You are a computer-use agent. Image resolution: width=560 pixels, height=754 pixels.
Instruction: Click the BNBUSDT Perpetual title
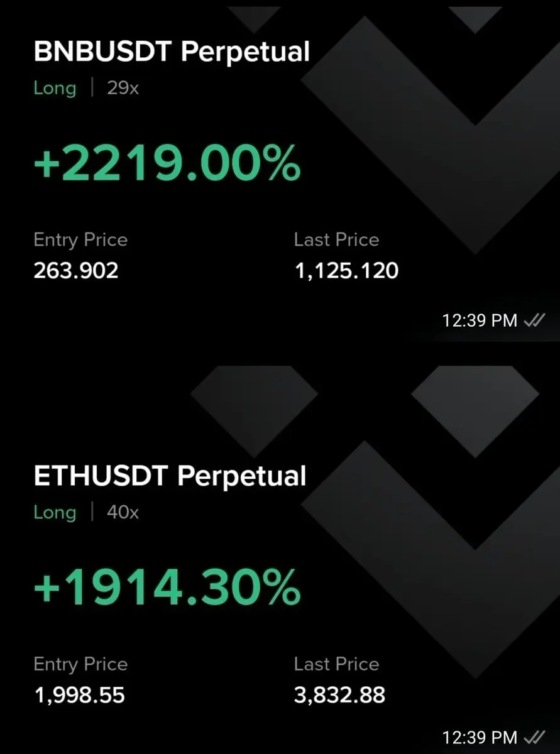click(x=172, y=52)
